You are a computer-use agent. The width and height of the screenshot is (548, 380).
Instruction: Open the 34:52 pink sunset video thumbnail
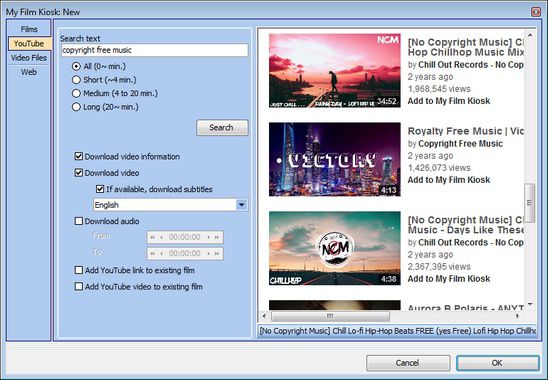click(334, 71)
